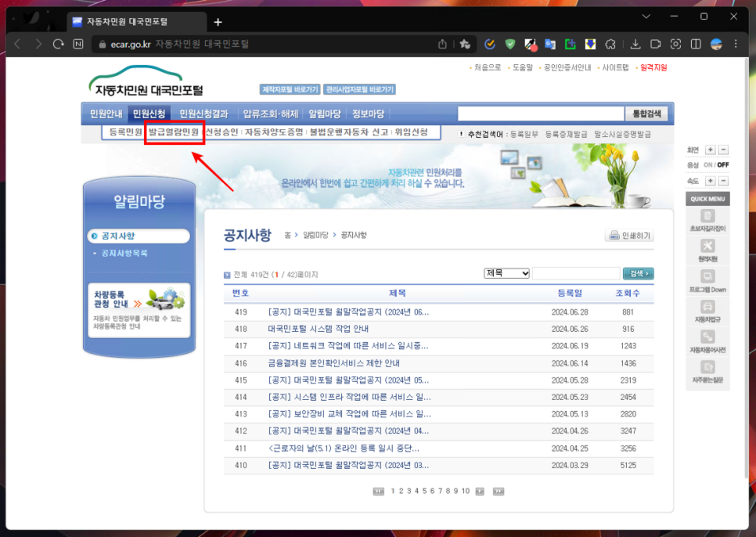Open the 알림마당 menu
The height and width of the screenshot is (537, 756).
click(x=325, y=114)
